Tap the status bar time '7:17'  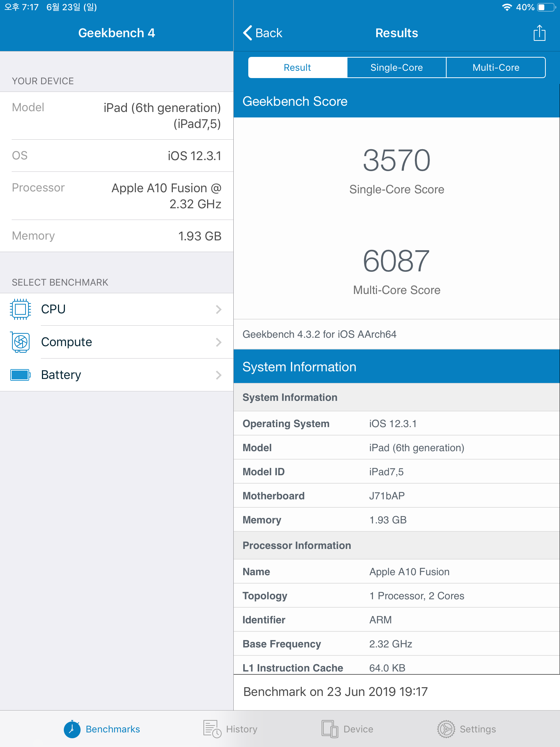pos(30,7)
